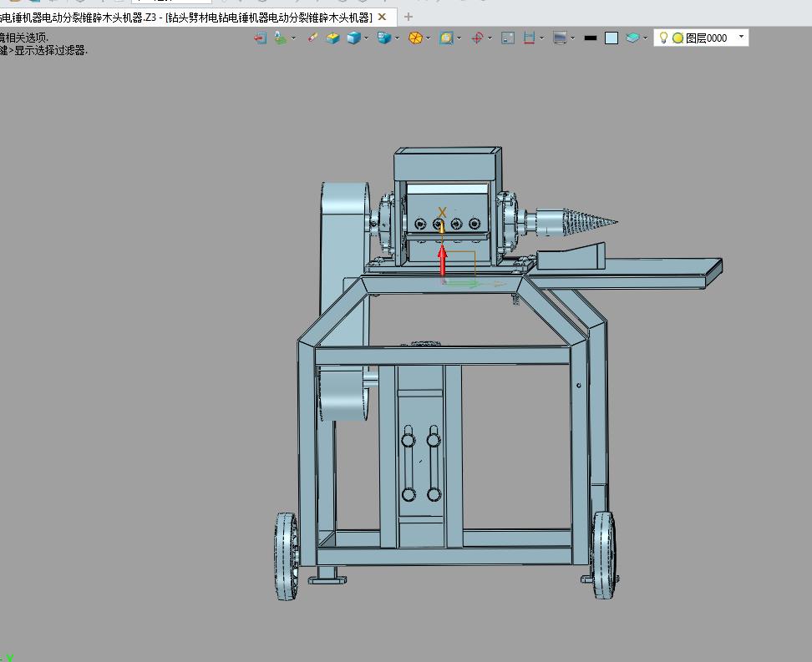The width and height of the screenshot is (812, 662).
Task: Add a new tab with plus button
Action: [408, 17]
